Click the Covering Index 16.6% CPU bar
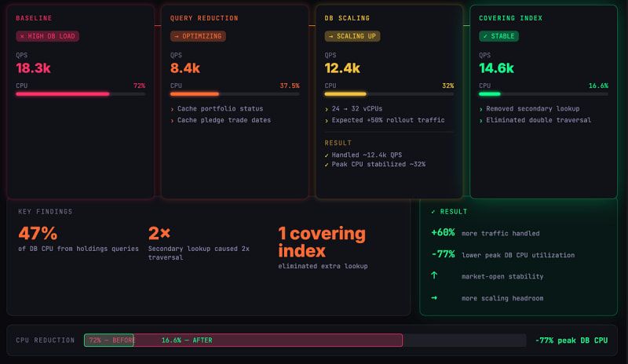Screen dimensions: 628x364 pyautogui.click(x=543, y=94)
